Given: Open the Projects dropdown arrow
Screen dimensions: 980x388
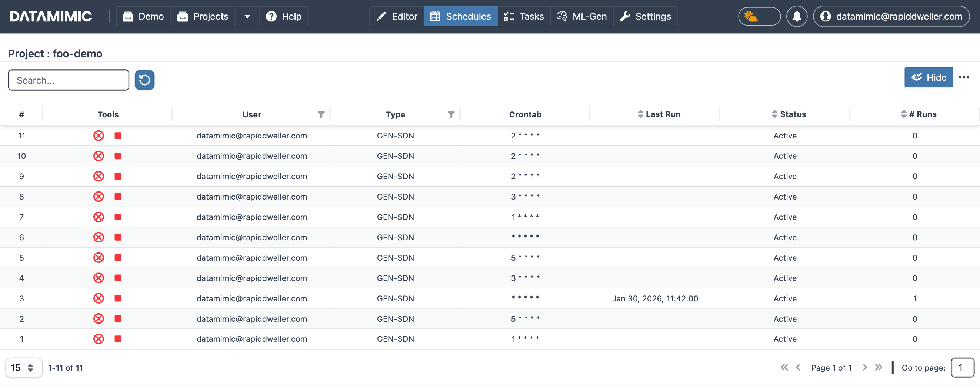Looking at the screenshot, I should point(247,16).
